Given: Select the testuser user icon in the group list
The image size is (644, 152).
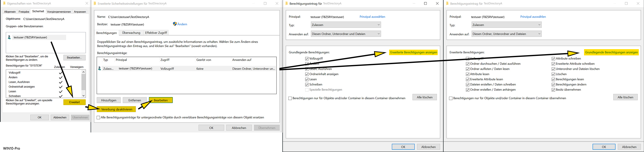Looking at the screenshot, I should (9, 37).
